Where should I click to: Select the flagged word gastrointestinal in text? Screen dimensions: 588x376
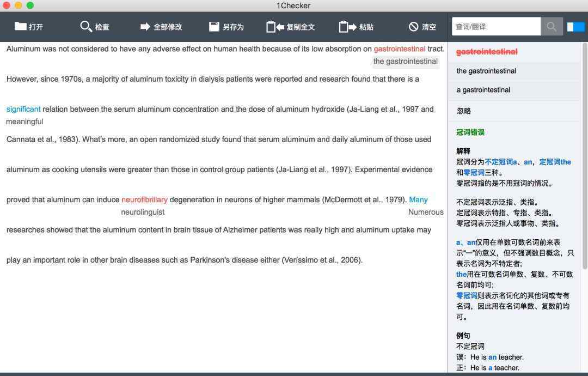[400, 49]
